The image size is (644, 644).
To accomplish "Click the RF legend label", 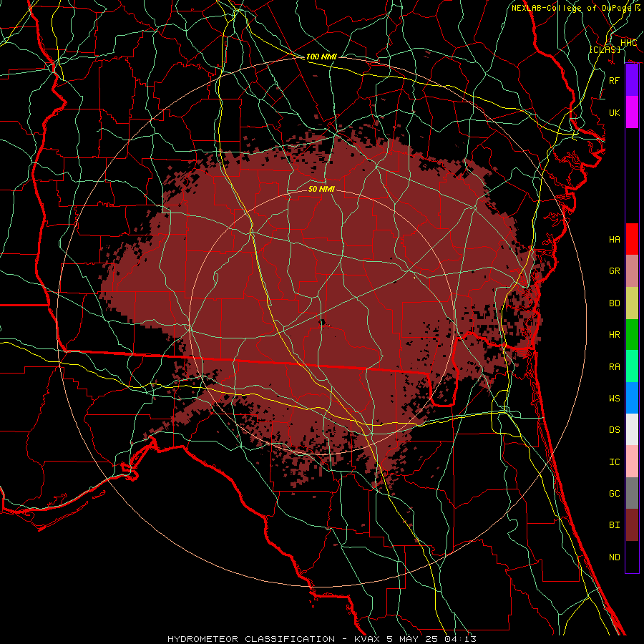I will (615, 80).
